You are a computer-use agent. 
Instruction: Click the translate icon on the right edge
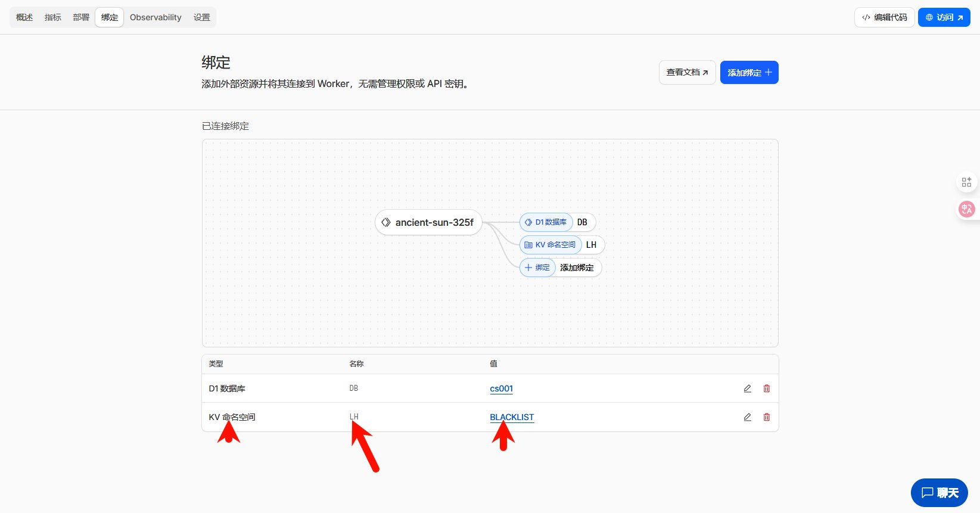966,209
